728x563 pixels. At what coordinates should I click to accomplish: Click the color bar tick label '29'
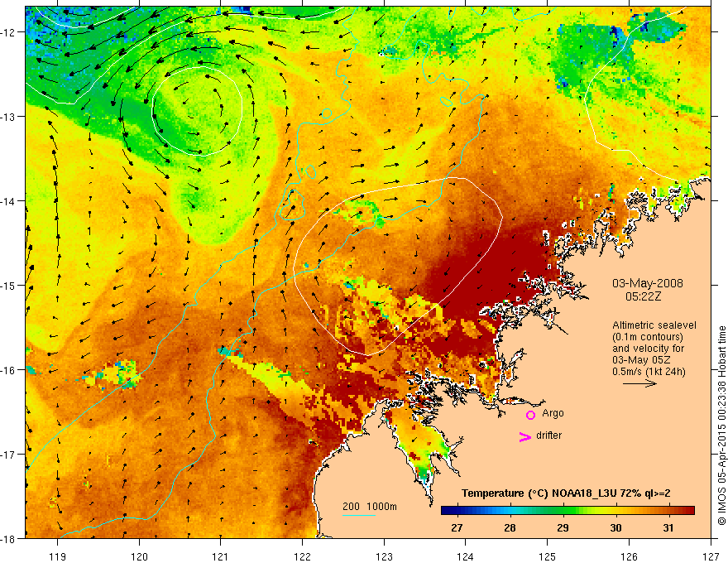point(563,527)
